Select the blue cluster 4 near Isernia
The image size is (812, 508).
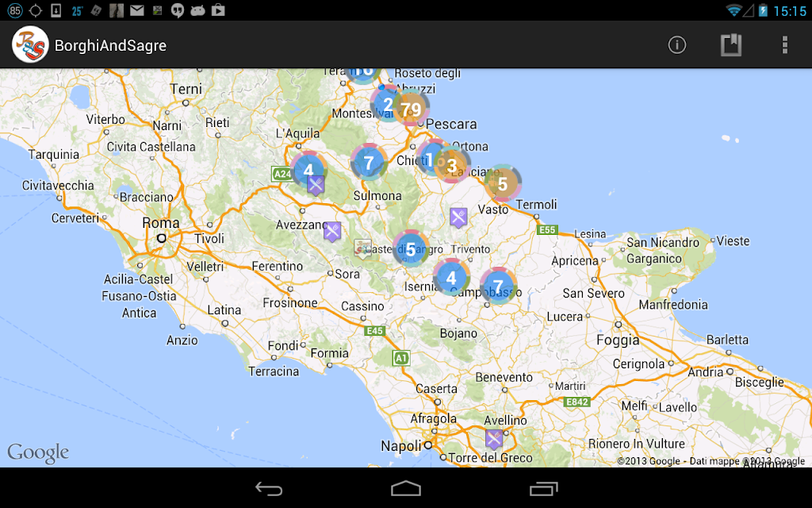pyautogui.click(x=451, y=277)
